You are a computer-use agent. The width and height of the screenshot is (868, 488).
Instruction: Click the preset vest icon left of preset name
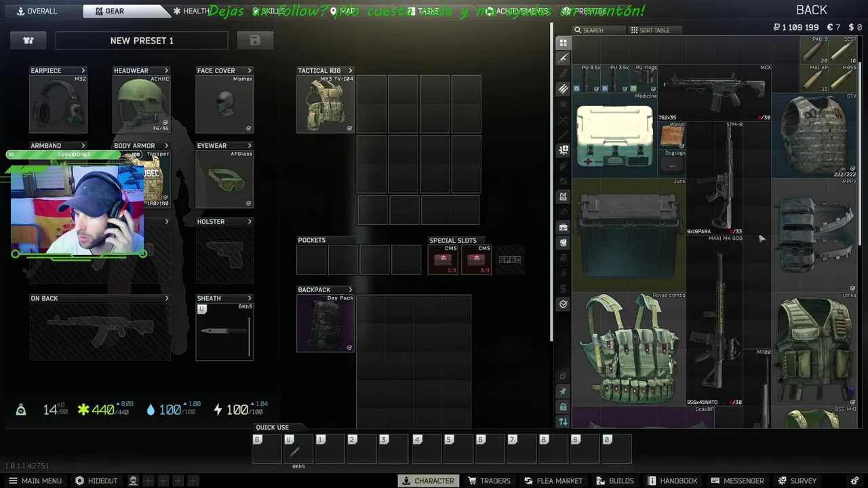point(28,41)
